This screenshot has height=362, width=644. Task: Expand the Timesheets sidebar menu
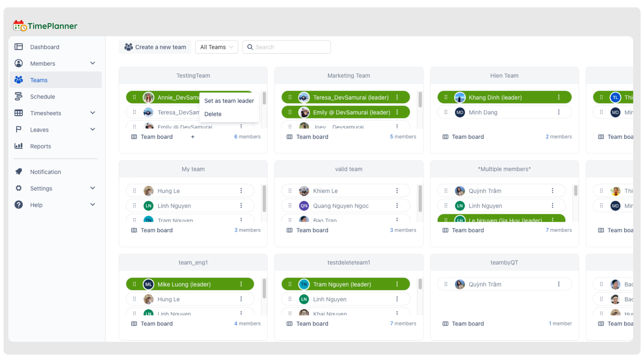[x=93, y=113]
